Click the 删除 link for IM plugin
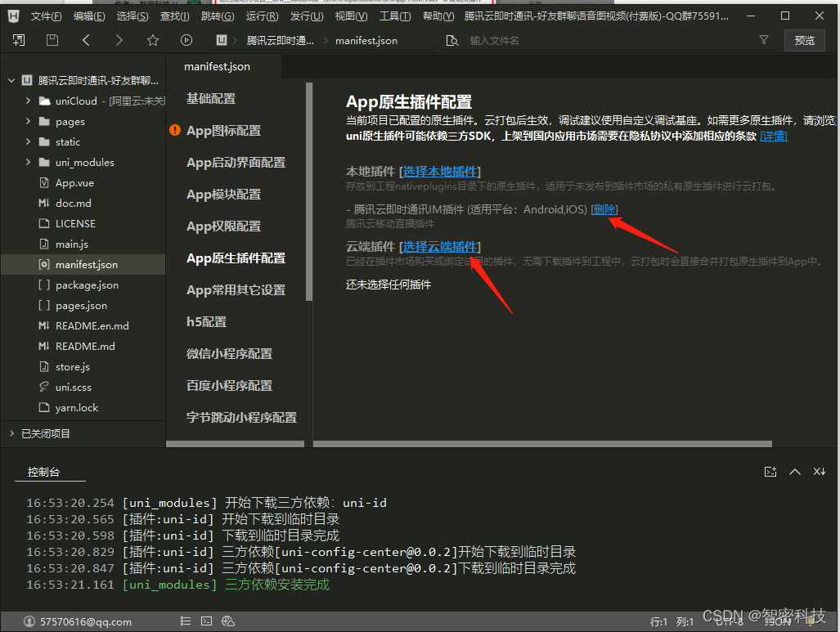This screenshot has width=840, height=632. click(x=604, y=209)
